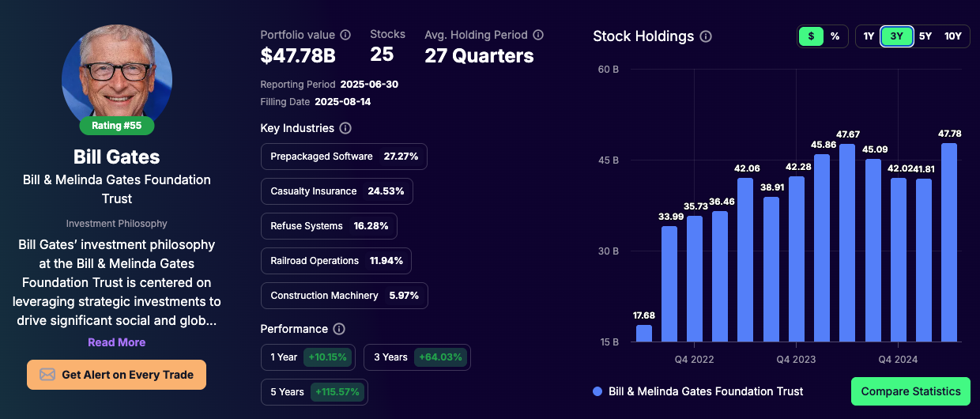Click the envelope icon on the alert button
This screenshot has width=980, height=419.
[47, 375]
